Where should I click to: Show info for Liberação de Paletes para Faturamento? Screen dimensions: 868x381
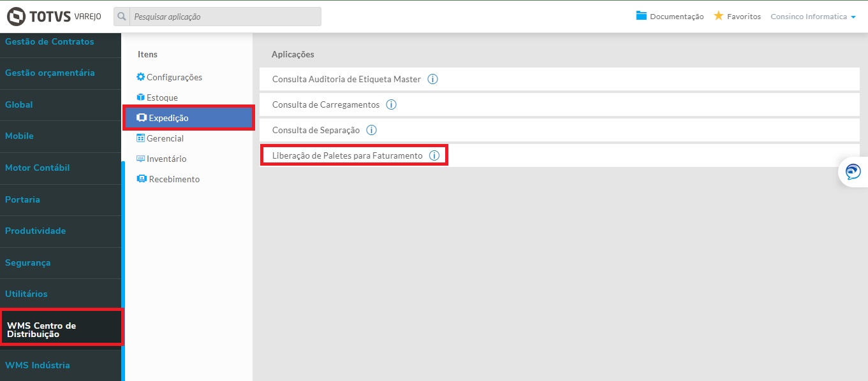[434, 155]
